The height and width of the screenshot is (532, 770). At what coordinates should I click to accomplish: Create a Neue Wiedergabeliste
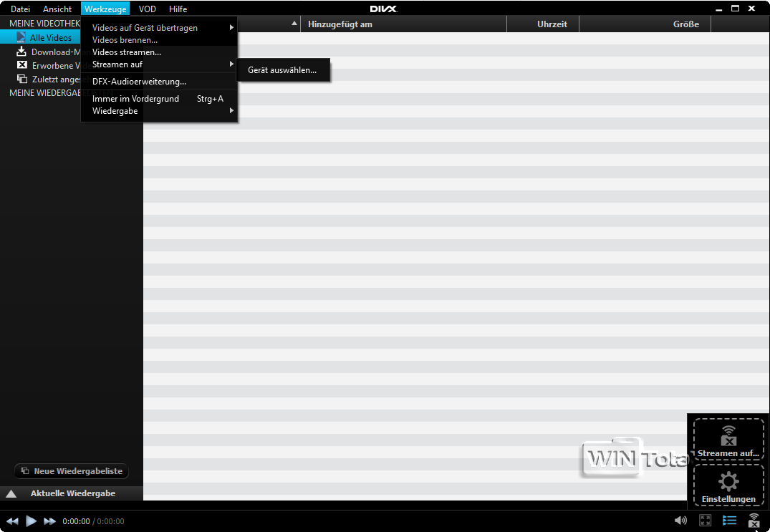coord(71,470)
